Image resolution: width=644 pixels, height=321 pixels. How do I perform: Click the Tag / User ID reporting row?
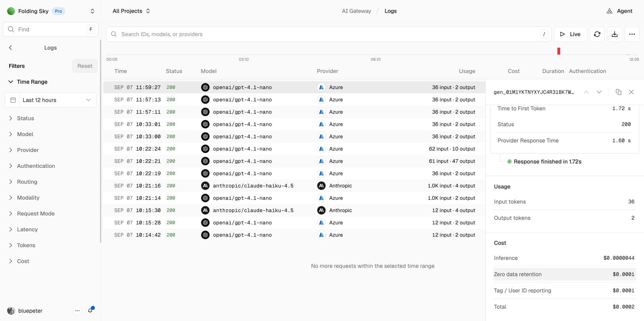[564, 290]
